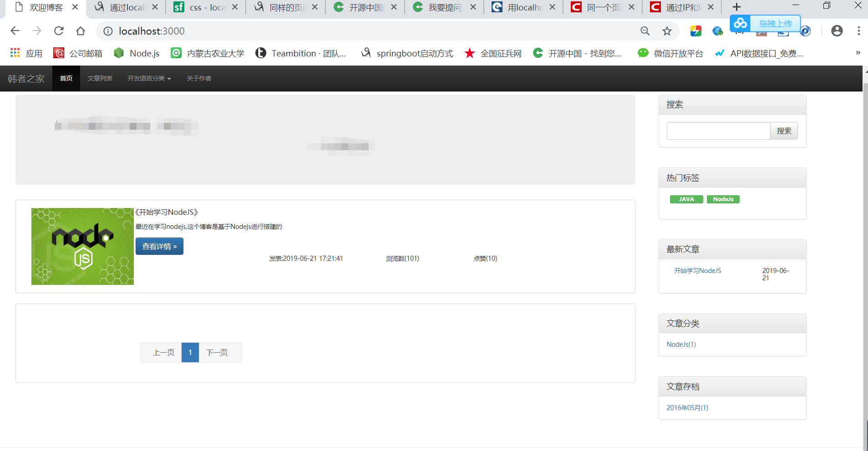This screenshot has width=868, height=451.
Task: Open a new browser tab with plus
Action: [x=737, y=7]
